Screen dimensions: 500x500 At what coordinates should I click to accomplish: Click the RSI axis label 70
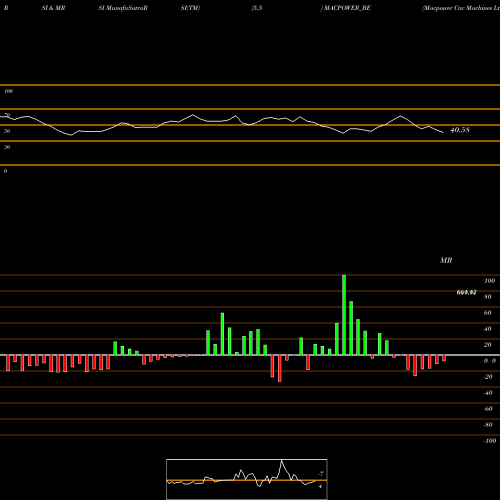point(7,115)
